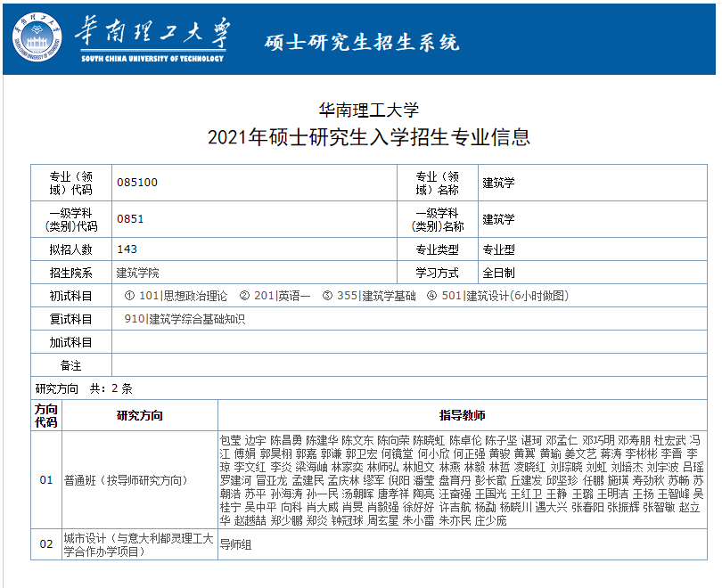Click the 一级学科(类别)名称 value 建筑学
Image resolution: width=722 pixels, height=588 pixels.
point(498,219)
